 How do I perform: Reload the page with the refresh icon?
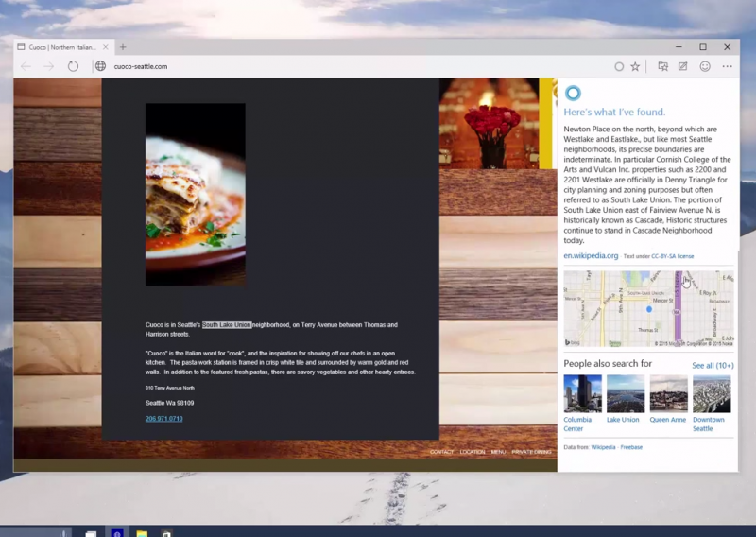click(73, 66)
